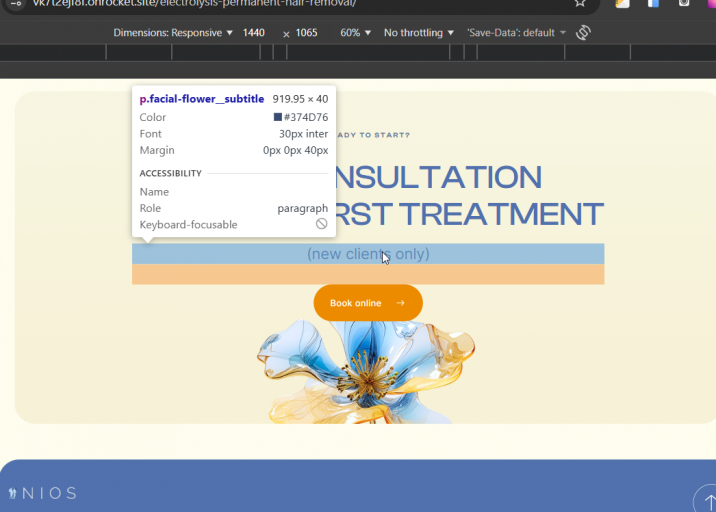The height and width of the screenshot is (512, 716).
Task: Click the viewport width field showing 1440
Action: pos(254,33)
